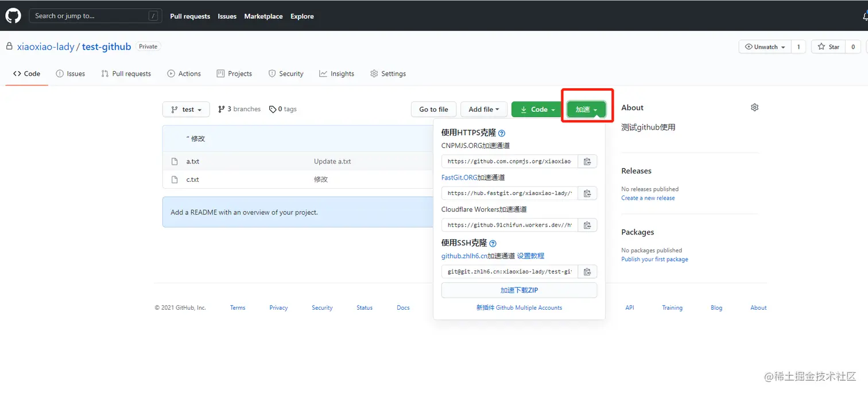The image size is (868, 394).
Task: Click the branches icon beside 3 branches
Action: coord(221,109)
